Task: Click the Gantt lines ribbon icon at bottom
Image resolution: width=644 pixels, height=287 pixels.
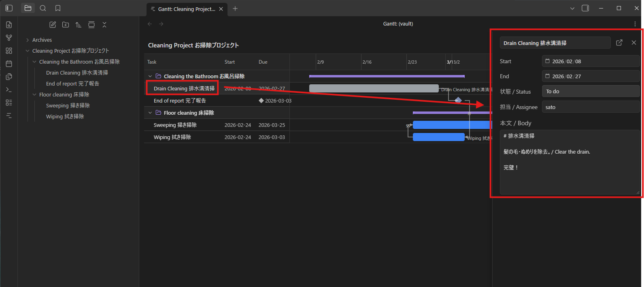Action: coord(9,116)
